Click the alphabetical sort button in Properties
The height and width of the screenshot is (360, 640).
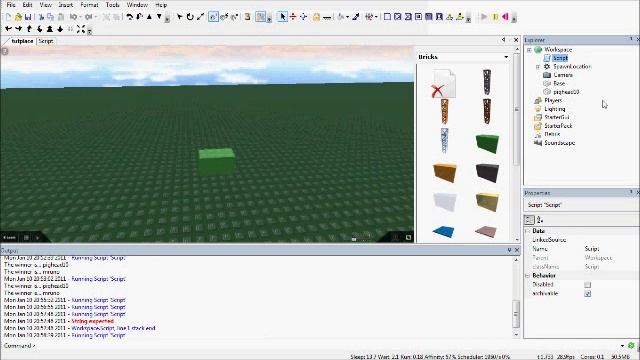coord(540,220)
